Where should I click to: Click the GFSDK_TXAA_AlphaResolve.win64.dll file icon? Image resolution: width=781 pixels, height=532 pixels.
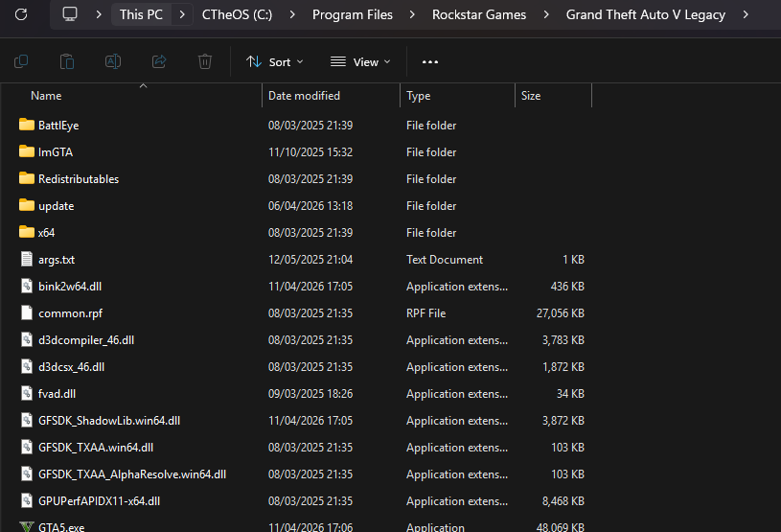pyautogui.click(x=27, y=474)
